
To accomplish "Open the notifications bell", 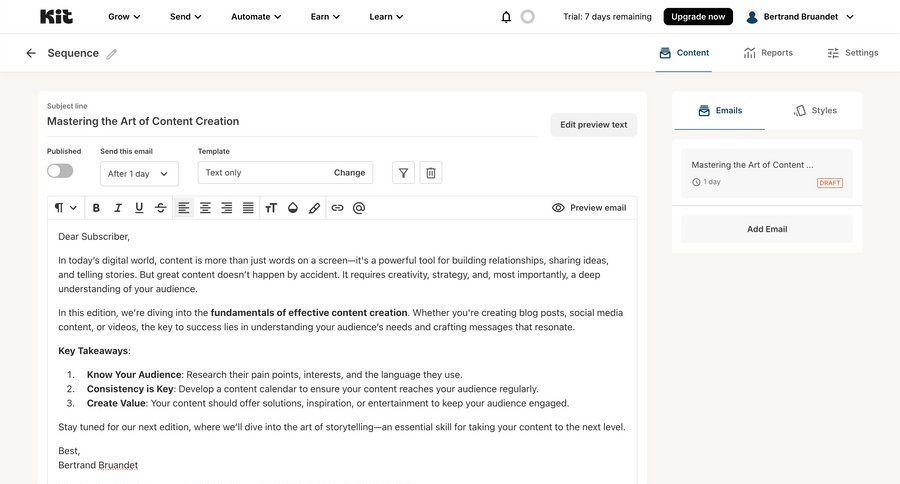I will (506, 17).
